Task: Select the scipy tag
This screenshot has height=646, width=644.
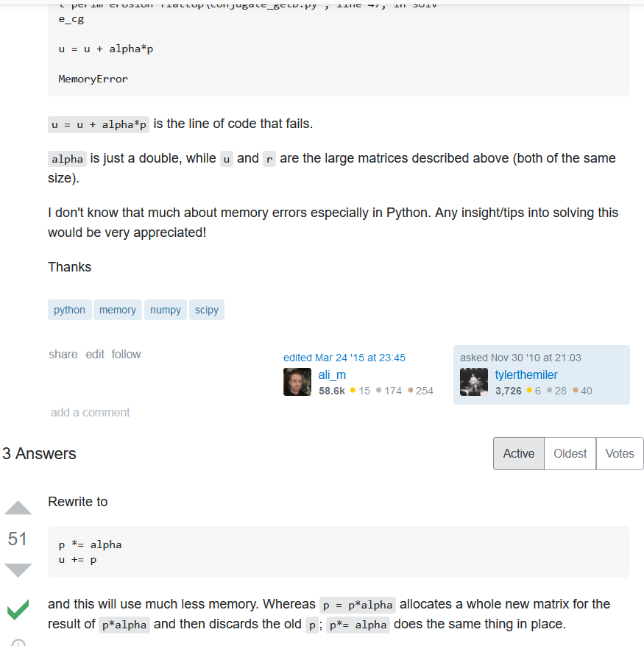Action: [206, 309]
